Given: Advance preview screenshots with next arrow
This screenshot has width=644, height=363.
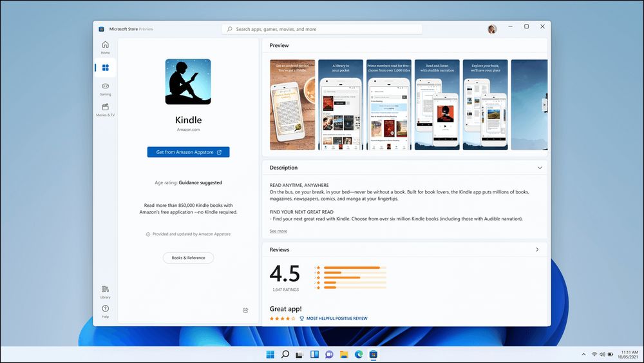Looking at the screenshot, I should 545,105.
